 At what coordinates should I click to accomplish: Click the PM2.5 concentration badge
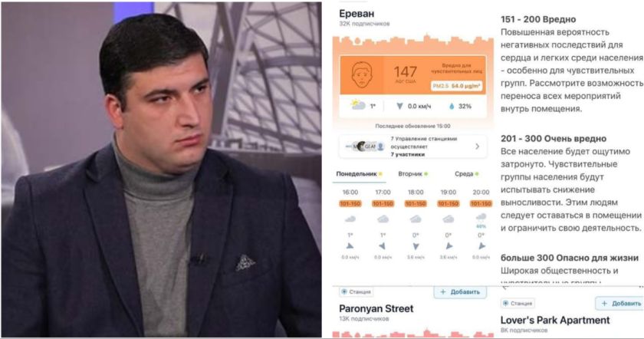pyautogui.click(x=457, y=86)
